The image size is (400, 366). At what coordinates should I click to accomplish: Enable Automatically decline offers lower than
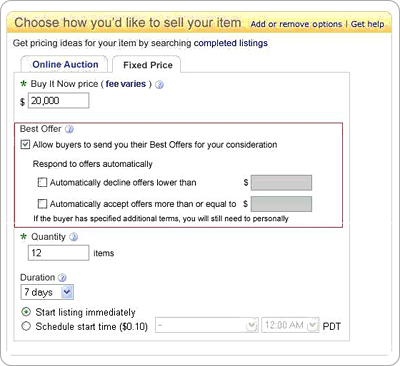point(42,183)
